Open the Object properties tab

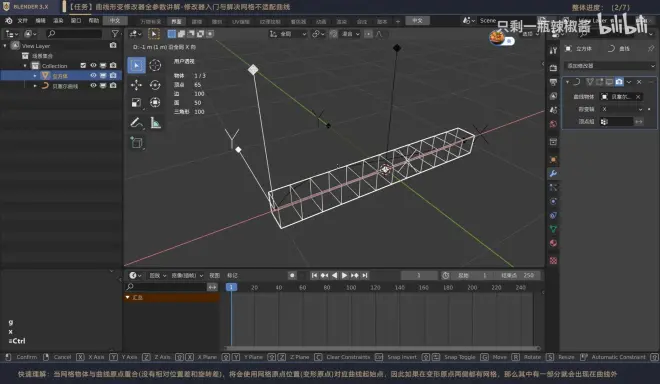tap(554, 160)
